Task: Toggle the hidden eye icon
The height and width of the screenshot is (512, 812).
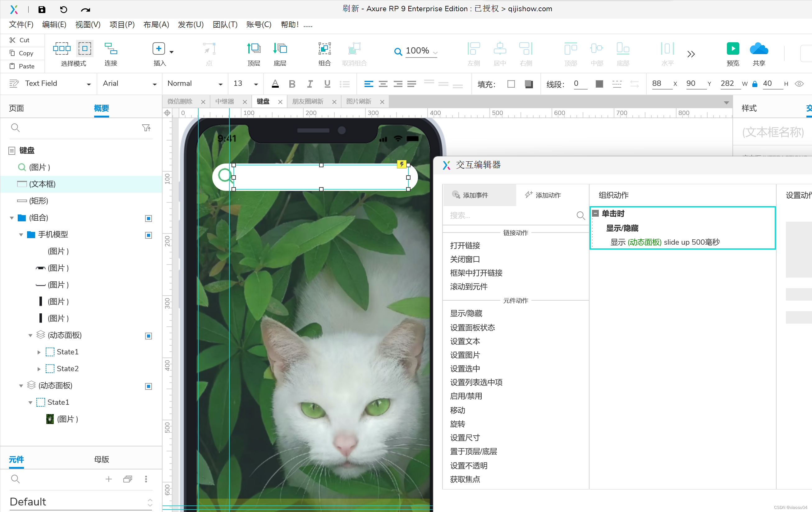Action: [799, 84]
